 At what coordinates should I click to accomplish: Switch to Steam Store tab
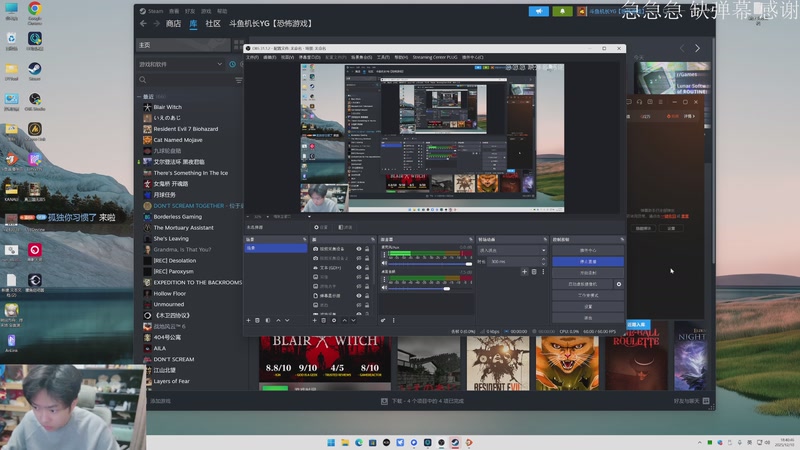(x=173, y=22)
